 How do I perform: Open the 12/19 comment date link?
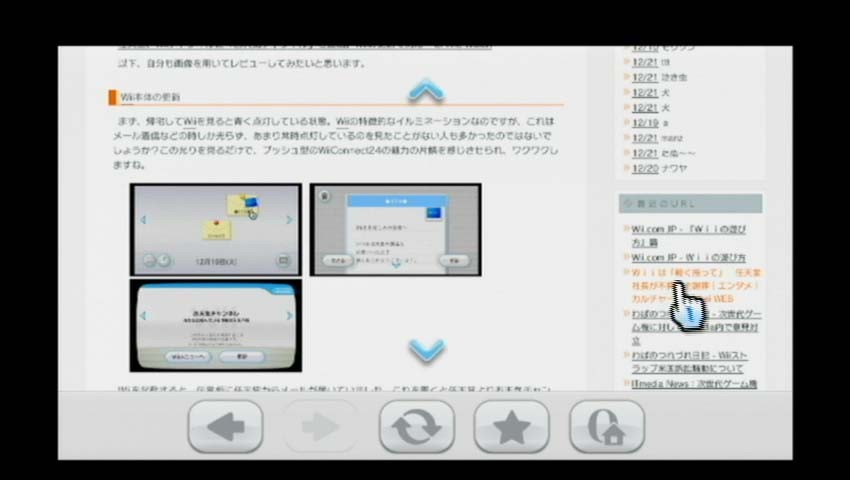645,123
